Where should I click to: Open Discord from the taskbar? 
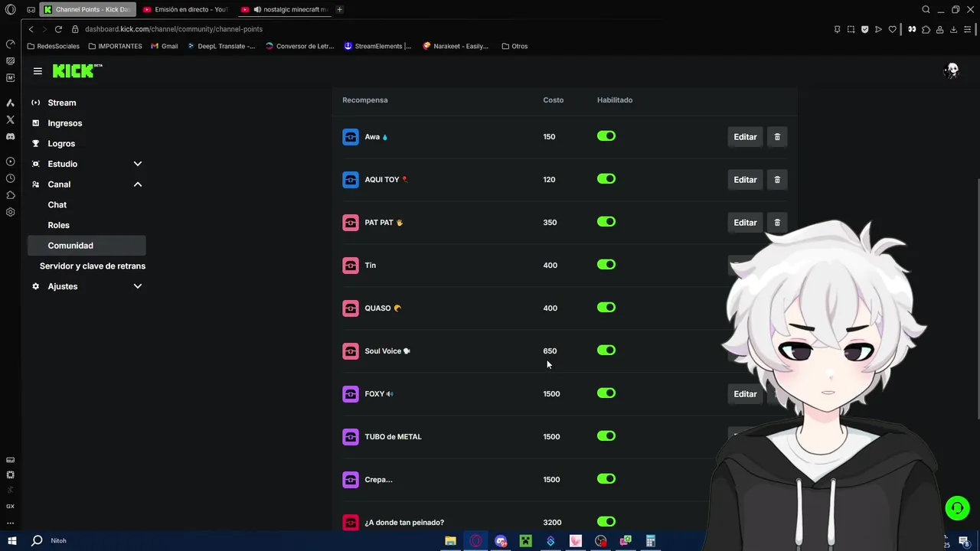(501, 541)
